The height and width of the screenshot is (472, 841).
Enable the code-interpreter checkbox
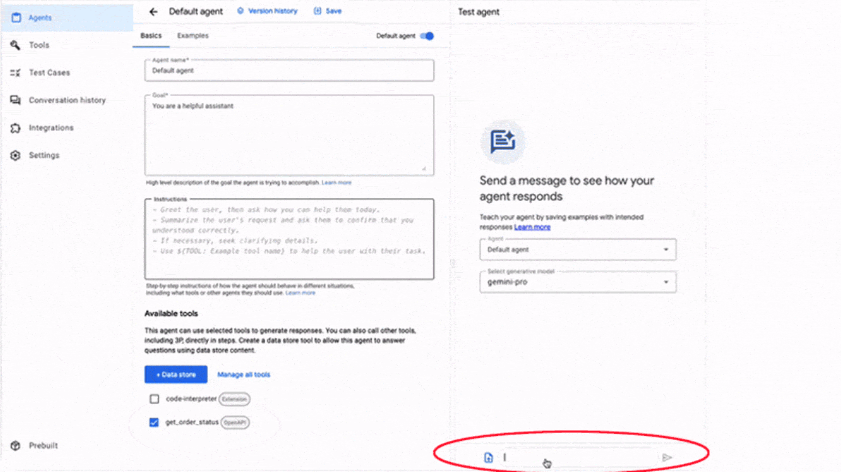(154, 399)
